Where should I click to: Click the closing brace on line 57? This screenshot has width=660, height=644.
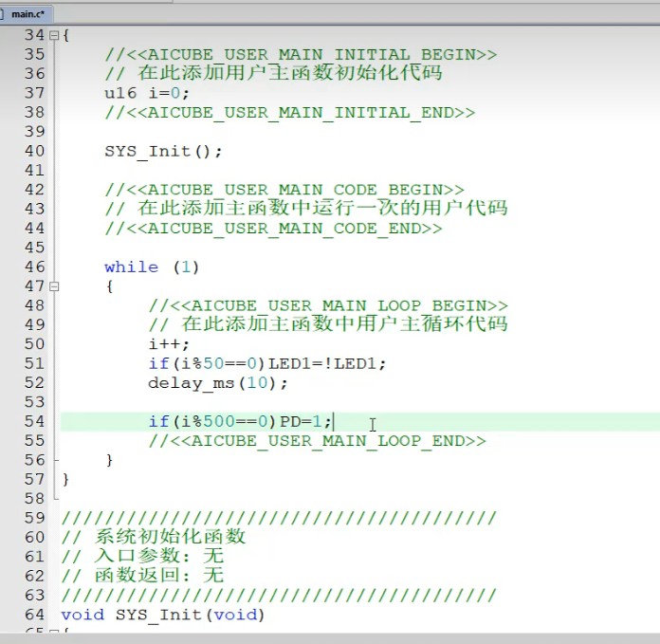[x=65, y=480]
